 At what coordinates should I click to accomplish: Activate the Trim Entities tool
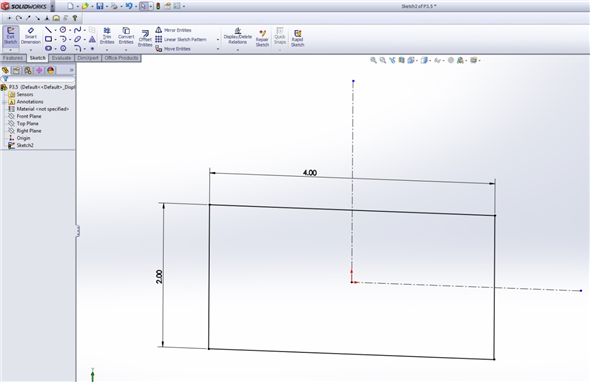(x=107, y=36)
